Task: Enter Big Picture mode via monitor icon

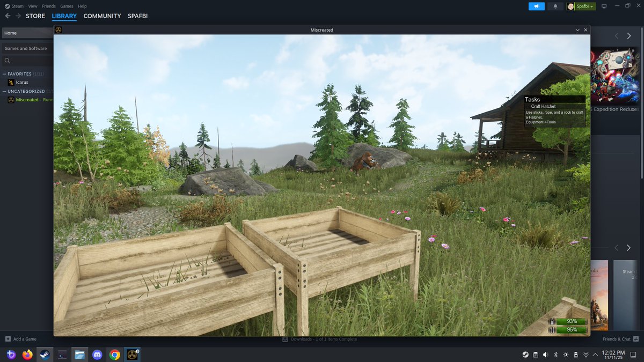Action: [604, 6]
